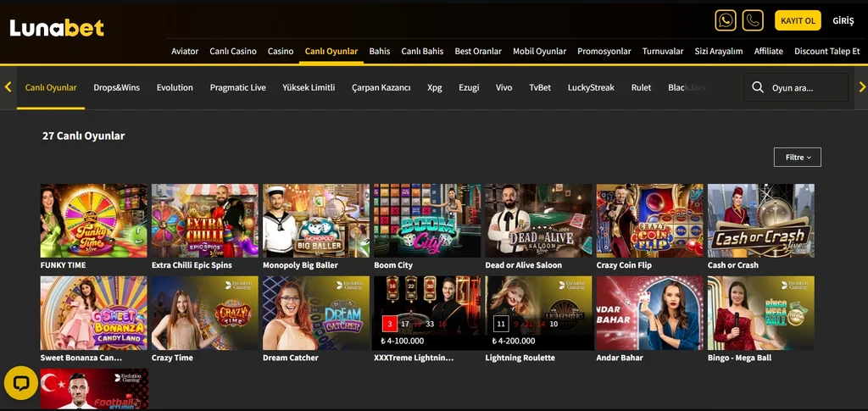Select the Yüksek Limitli tab
Image resolution: width=868 pixels, height=411 pixels.
pyautogui.click(x=309, y=87)
